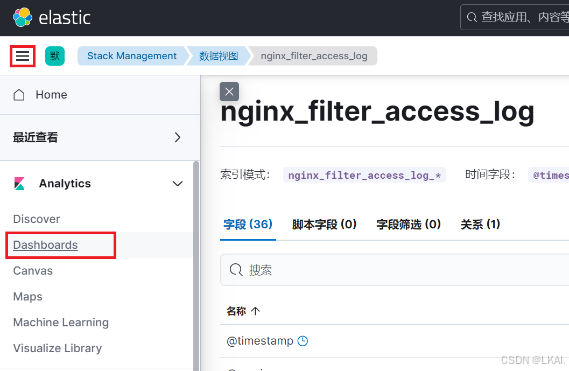Click the sidebar vertical scrollbar
Screen dimensions: 569x371
point(196,265)
